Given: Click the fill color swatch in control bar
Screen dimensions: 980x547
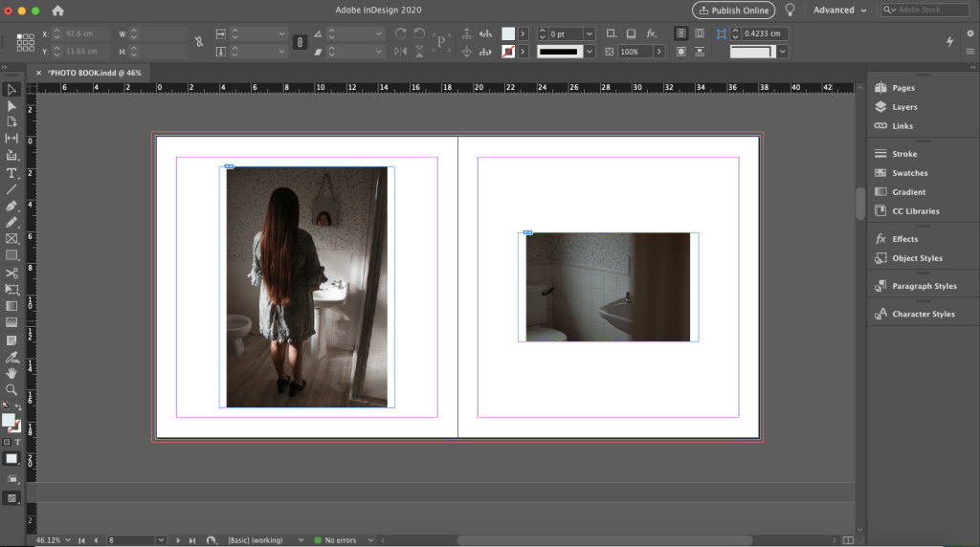Looking at the screenshot, I should point(508,33).
